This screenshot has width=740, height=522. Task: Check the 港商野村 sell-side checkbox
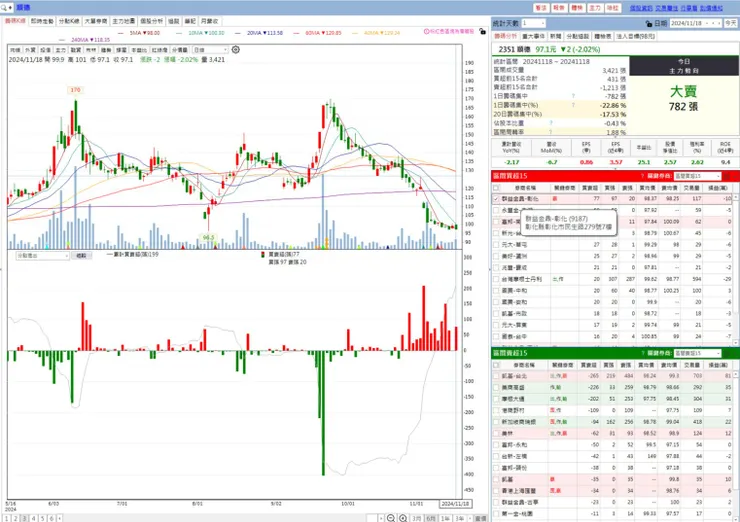click(x=496, y=411)
